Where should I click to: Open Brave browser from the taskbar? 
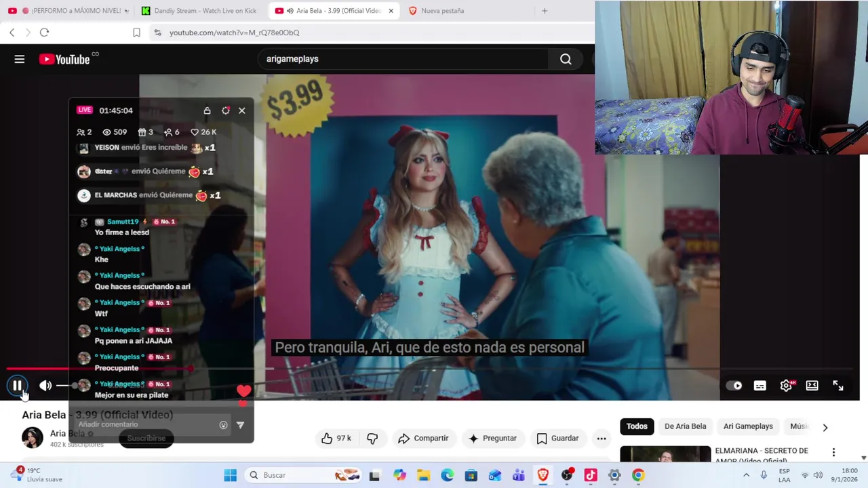tap(542, 475)
